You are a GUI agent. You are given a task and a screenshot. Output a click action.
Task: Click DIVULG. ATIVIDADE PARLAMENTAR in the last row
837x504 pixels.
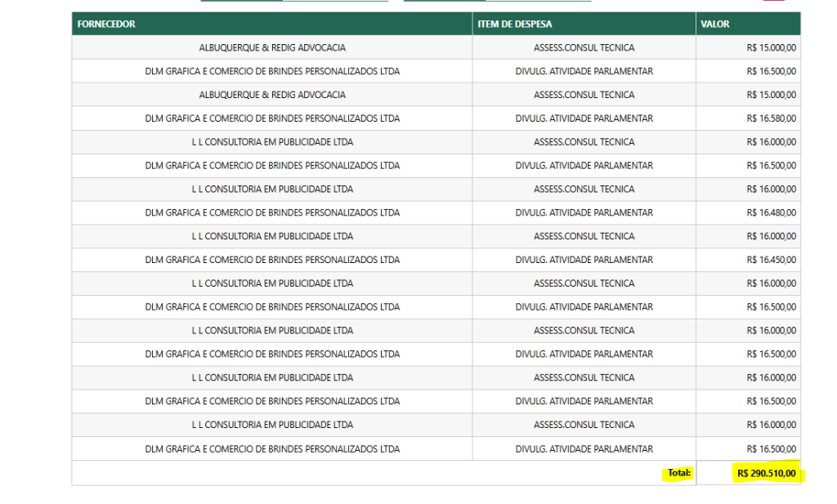coord(584,449)
